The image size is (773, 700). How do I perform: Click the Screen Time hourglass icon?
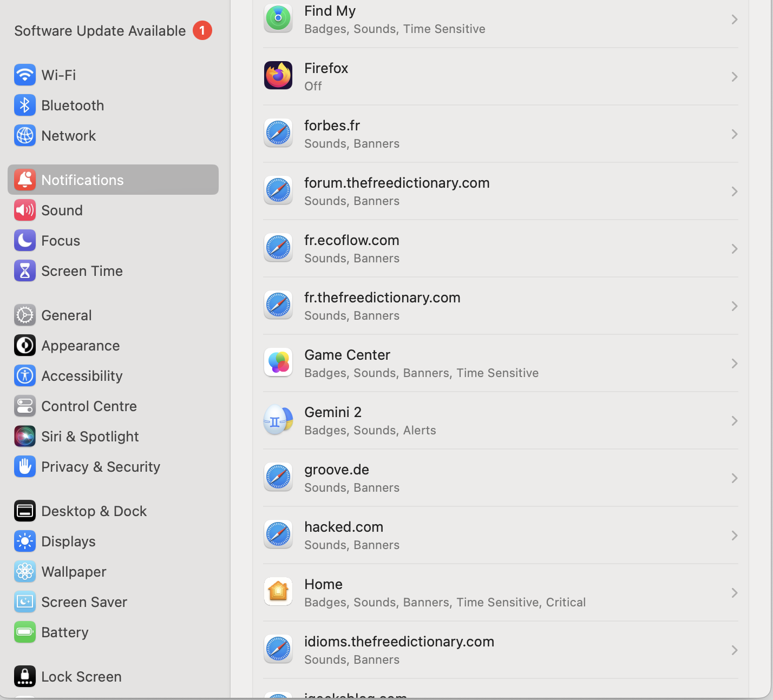click(25, 270)
